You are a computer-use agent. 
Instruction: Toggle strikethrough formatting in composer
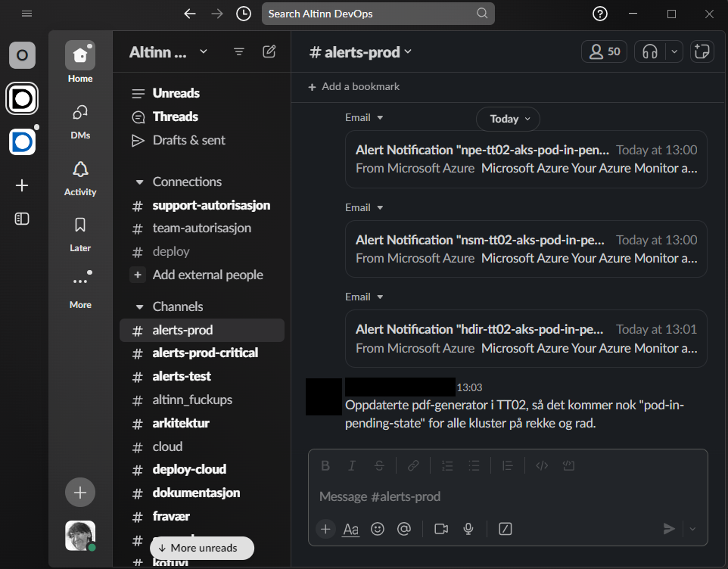pos(379,465)
